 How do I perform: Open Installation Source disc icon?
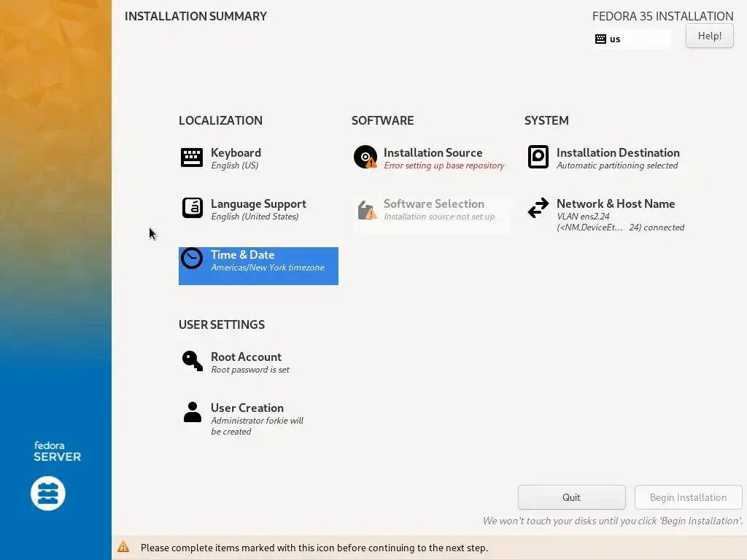365,157
